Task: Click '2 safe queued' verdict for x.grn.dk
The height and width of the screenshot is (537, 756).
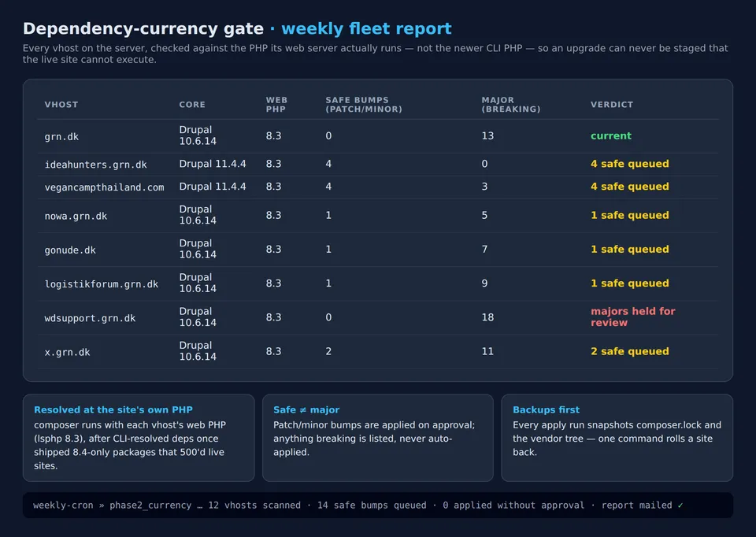Action: tap(630, 351)
